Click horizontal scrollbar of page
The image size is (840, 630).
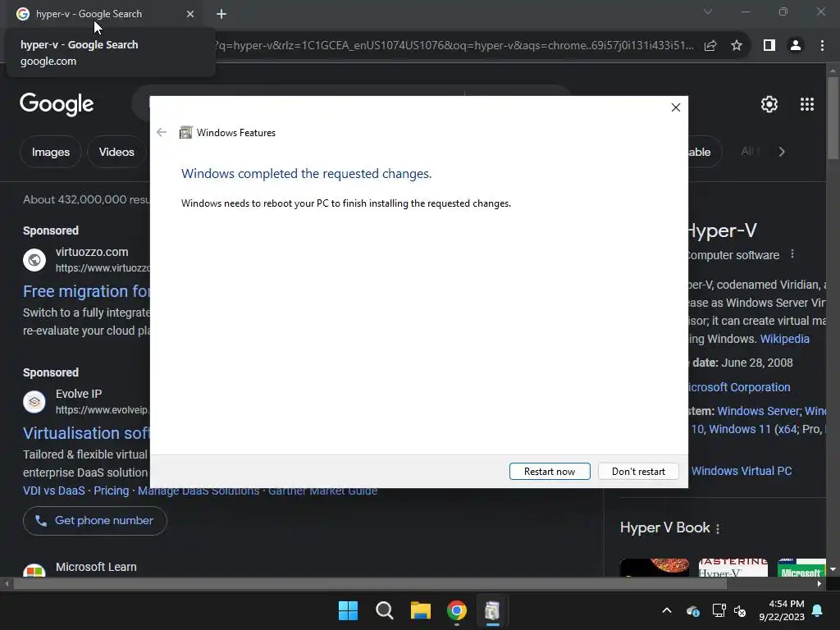click(370, 584)
